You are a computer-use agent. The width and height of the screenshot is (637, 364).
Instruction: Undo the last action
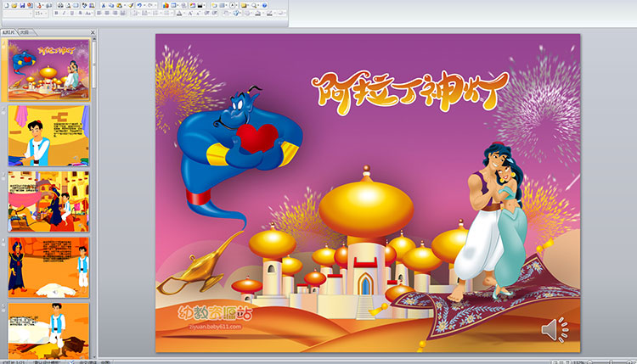[139, 5]
